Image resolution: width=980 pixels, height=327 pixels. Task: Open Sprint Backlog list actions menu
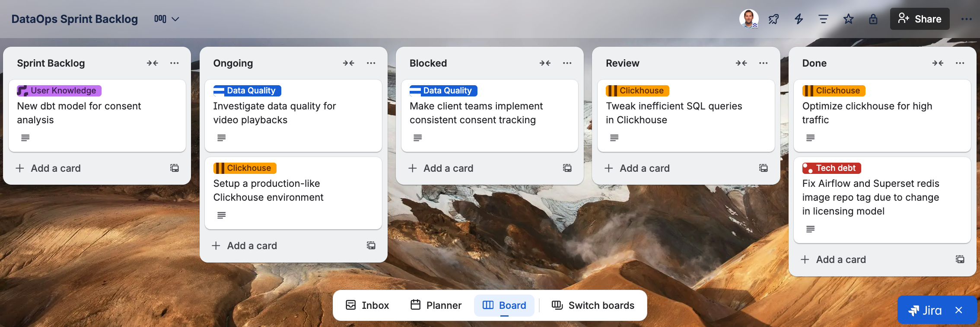point(175,63)
